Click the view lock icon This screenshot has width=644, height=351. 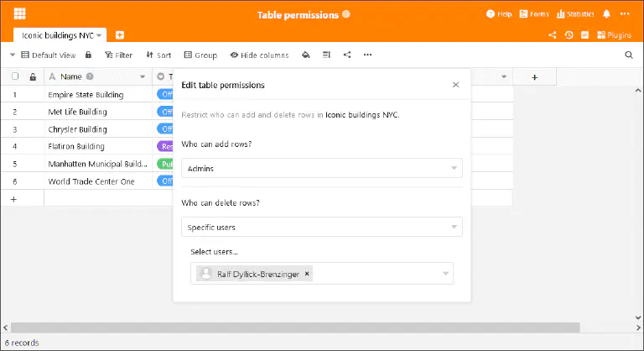88,55
